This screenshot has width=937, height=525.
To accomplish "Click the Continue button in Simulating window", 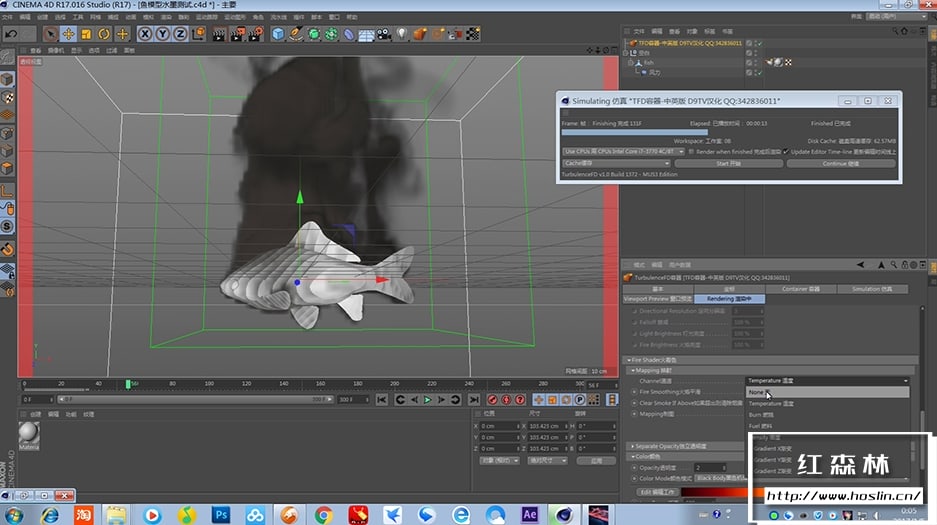I will tap(841, 163).
